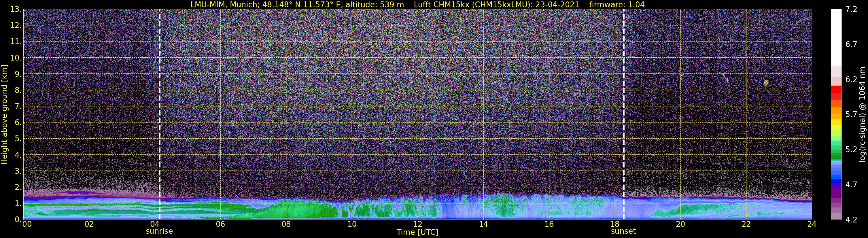
Task: Click the time axis tick label 08
Action: coord(286,224)
